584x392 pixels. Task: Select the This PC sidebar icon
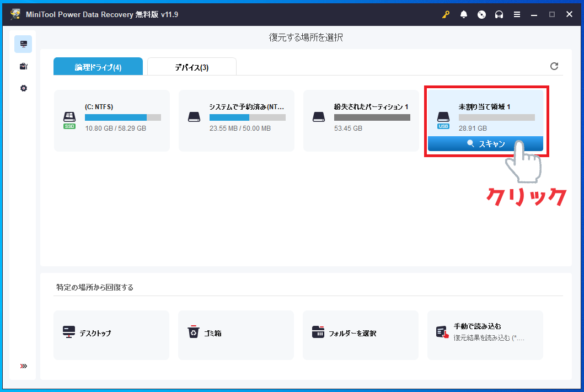(x=24, y=44)
